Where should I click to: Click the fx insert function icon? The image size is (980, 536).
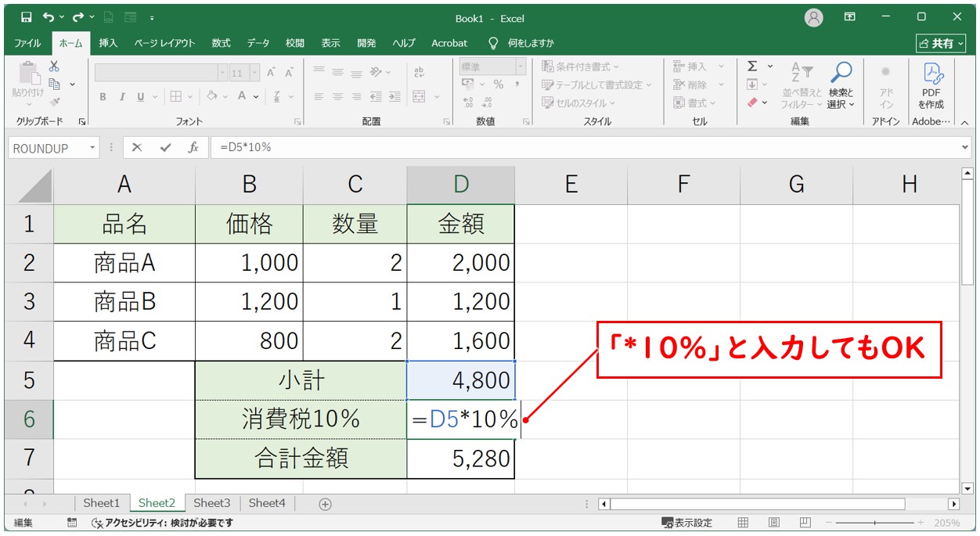coord(193,147)
